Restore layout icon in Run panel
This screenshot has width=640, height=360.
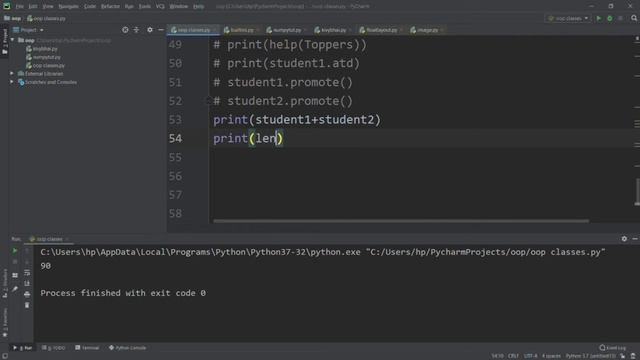tap(15, 276)
